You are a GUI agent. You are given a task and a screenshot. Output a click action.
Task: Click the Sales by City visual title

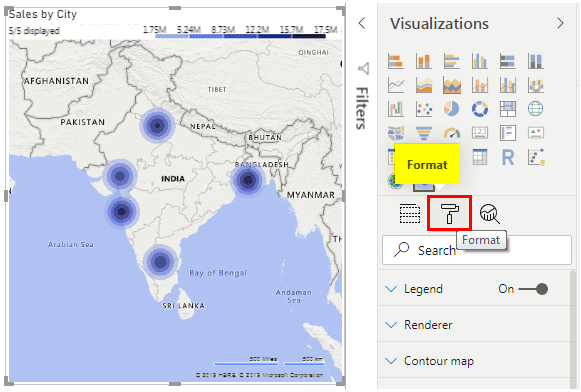[43, 14]
